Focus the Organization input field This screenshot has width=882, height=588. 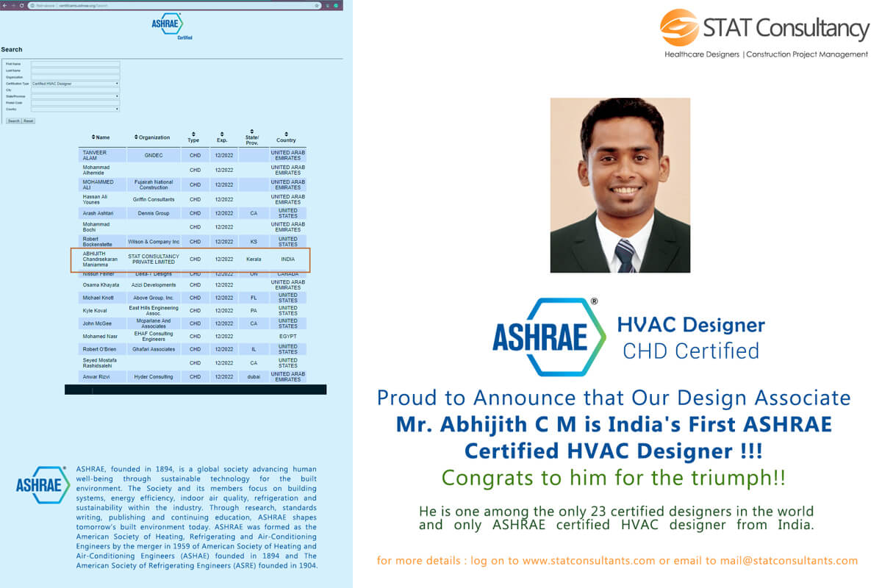pos(75,77)
